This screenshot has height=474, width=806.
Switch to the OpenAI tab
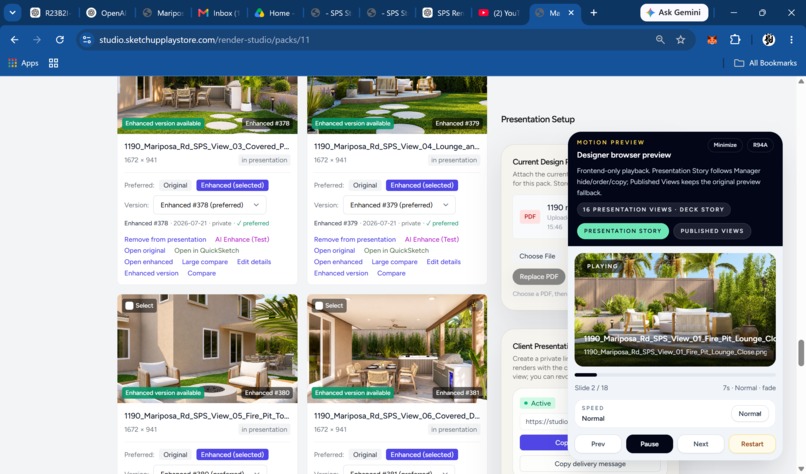coord(107,13)
